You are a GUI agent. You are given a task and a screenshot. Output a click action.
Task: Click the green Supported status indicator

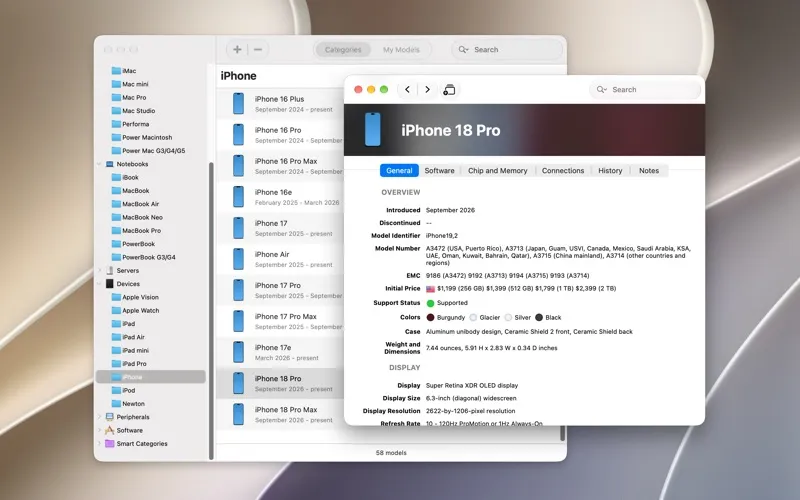tap(430, 303)
